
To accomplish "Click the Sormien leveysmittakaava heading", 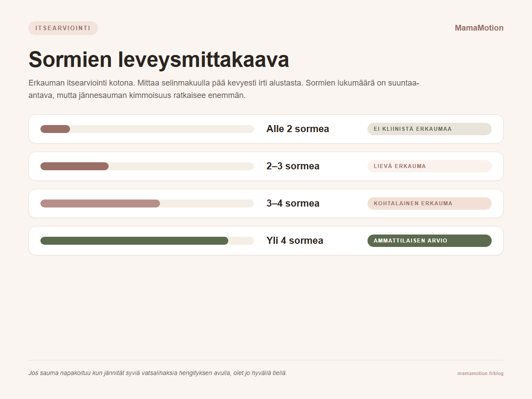I will (x=159, y=59).
